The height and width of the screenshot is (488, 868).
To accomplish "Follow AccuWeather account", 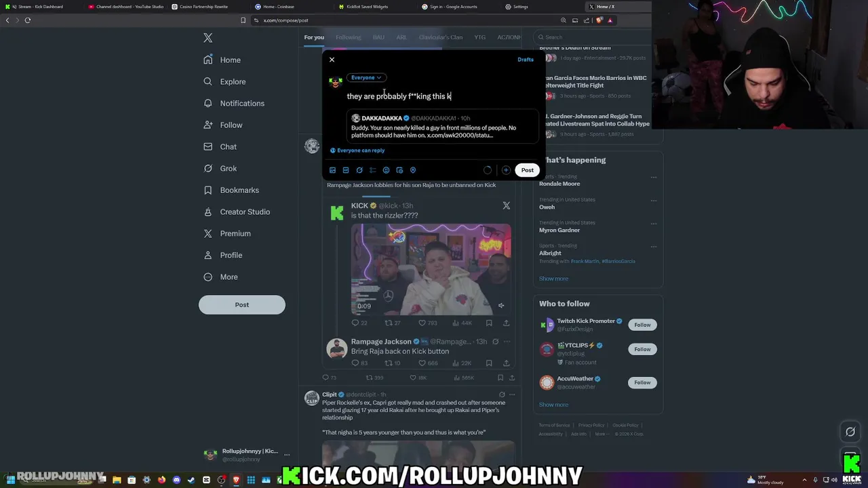I will pyautogui.click(x=642, y=382).
